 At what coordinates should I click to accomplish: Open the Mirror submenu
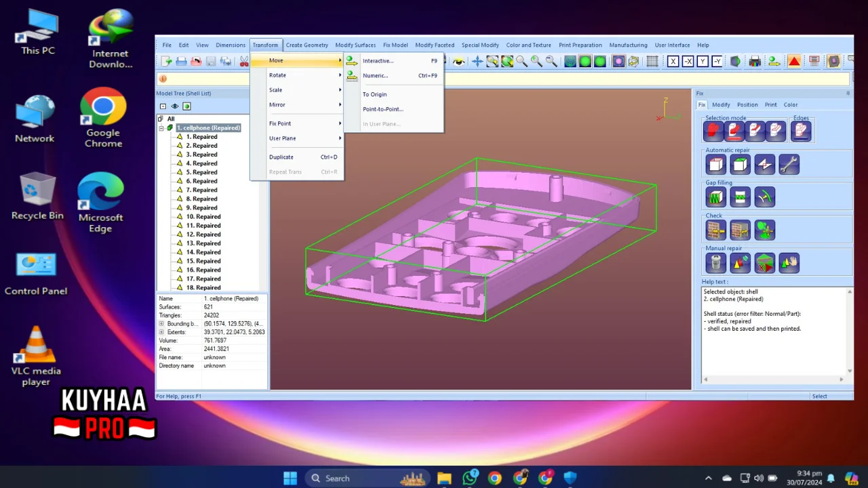click(297, 104)
